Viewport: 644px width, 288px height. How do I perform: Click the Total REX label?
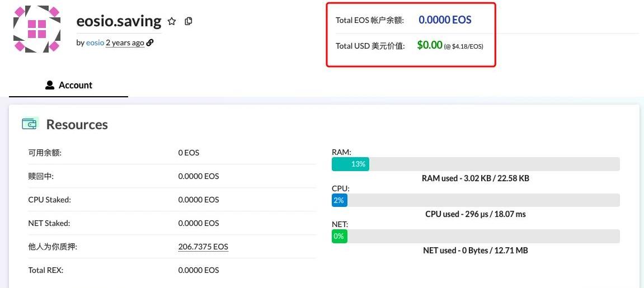[45, 270]
